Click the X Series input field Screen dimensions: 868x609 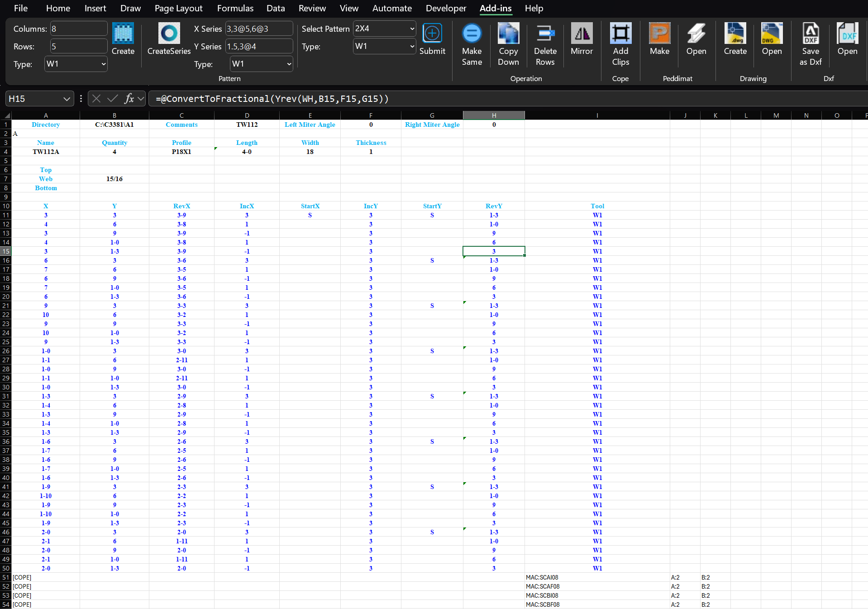pyautogui.click(x=258, y=29)
